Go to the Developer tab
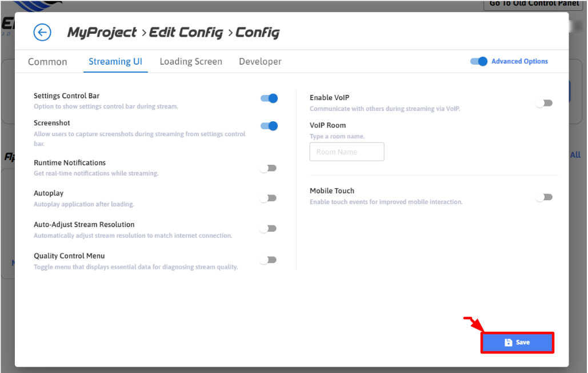The width and height of the screenshot is (588, 373). 260,62
